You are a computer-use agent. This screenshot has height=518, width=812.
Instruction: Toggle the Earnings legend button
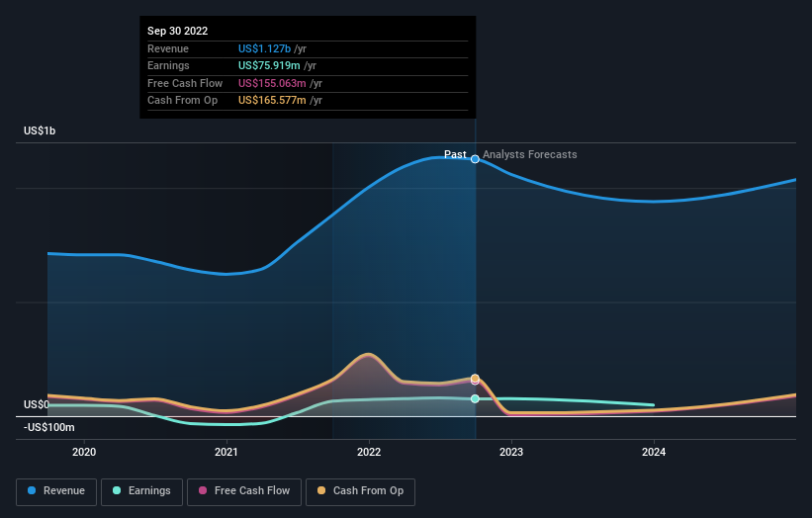point(141,491)
